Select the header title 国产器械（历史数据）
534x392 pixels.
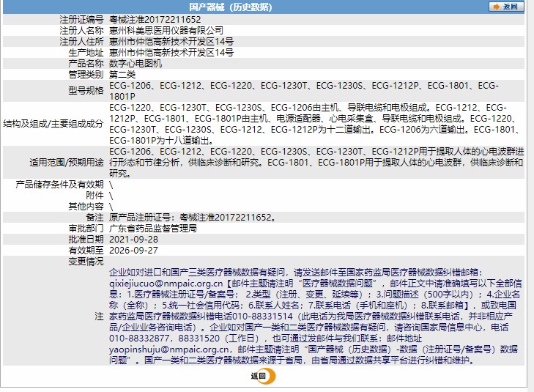[231, 7]
